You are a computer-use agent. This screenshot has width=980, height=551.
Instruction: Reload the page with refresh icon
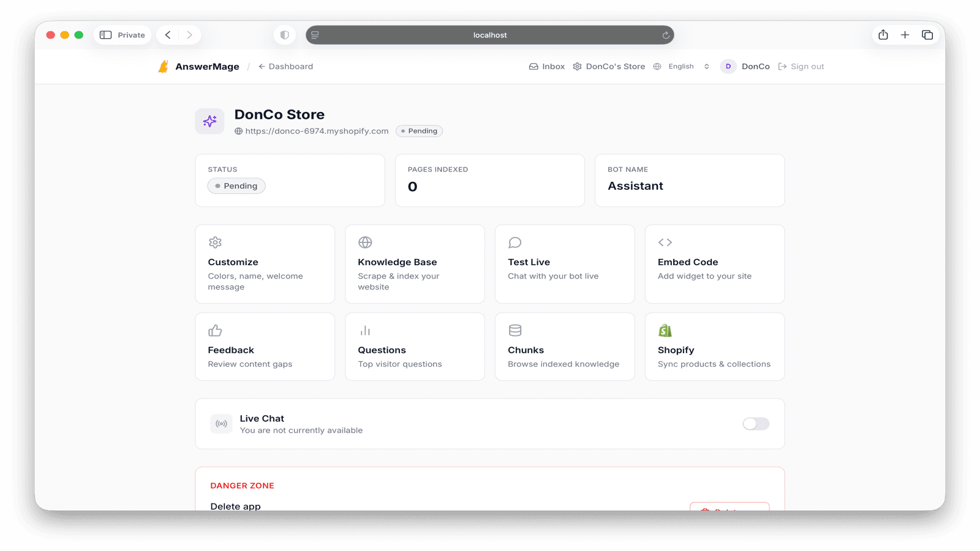pyautogui.click(x=666, y=35)
